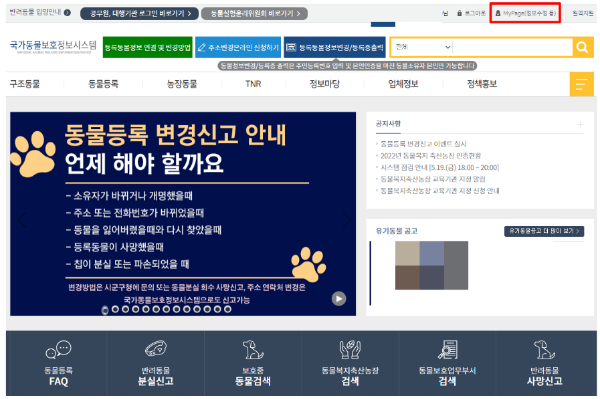Image resolution: width=600 pixels, height=399 pixels.
Task: Open the 동물보호업무부서 검색 shortcut
Action: (x=447, y=363)
